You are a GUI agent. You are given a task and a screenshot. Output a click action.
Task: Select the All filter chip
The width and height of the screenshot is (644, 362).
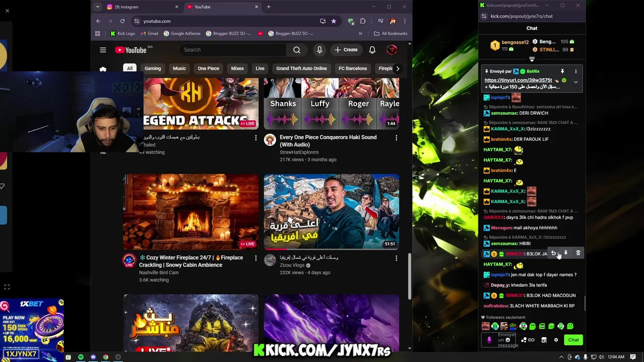[x=130, y=68]
